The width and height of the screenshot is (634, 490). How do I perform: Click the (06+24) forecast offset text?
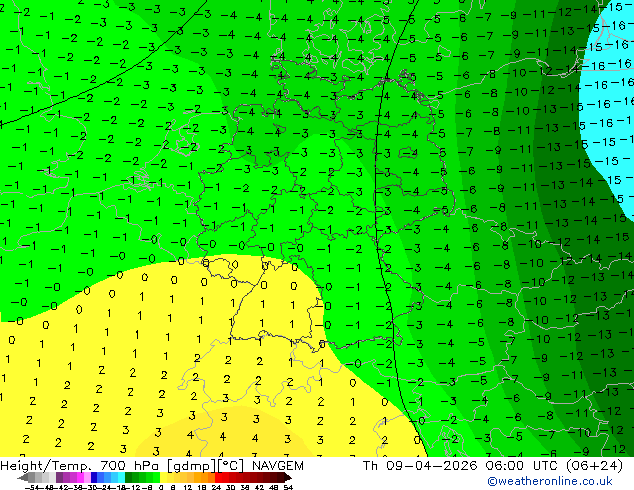tap(594, 466)
